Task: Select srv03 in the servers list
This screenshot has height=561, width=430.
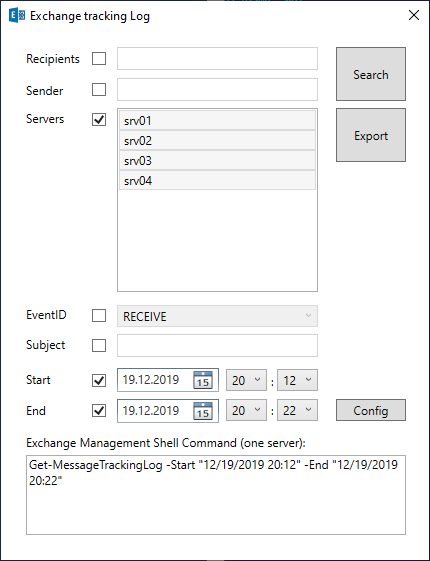Action: click(217, 161)
